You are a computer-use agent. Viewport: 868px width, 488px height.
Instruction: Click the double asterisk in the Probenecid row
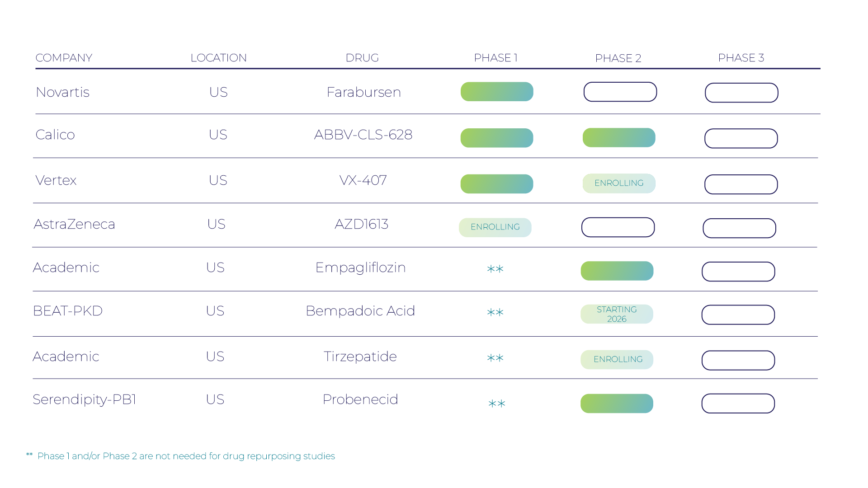[x=496, y=404]
